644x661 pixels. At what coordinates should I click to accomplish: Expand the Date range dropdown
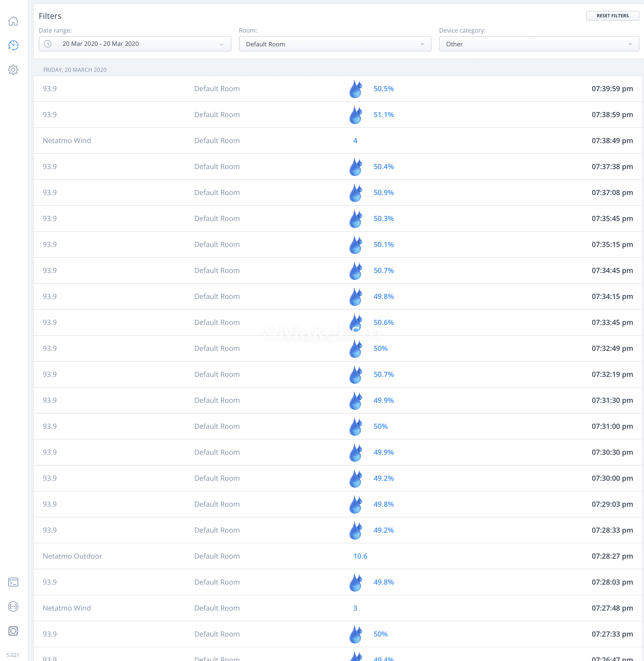tap(221, 44)
